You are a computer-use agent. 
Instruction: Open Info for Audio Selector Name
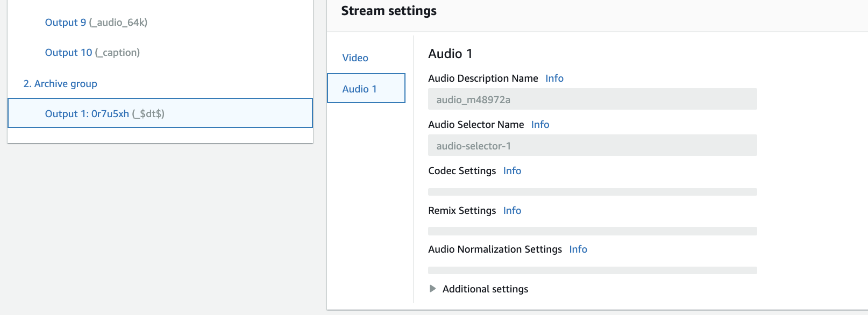[x=540, y=125]
